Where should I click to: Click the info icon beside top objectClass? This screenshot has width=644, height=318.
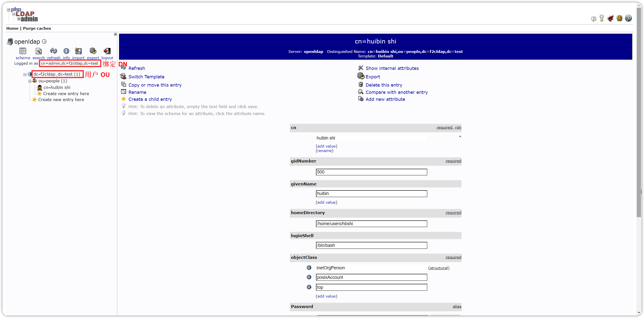tap(309, 287)
